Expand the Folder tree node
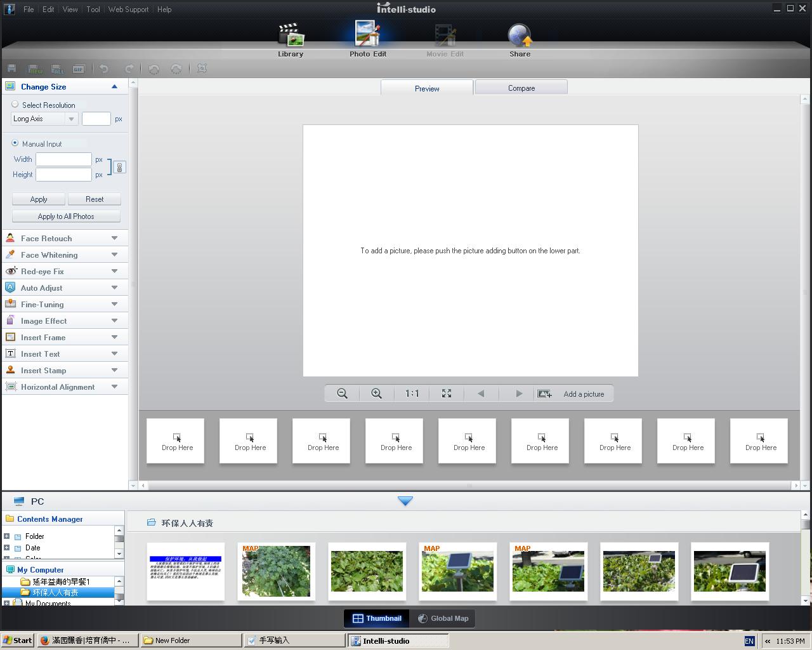This screenshot has height=650, width=812. coord(7,536)
